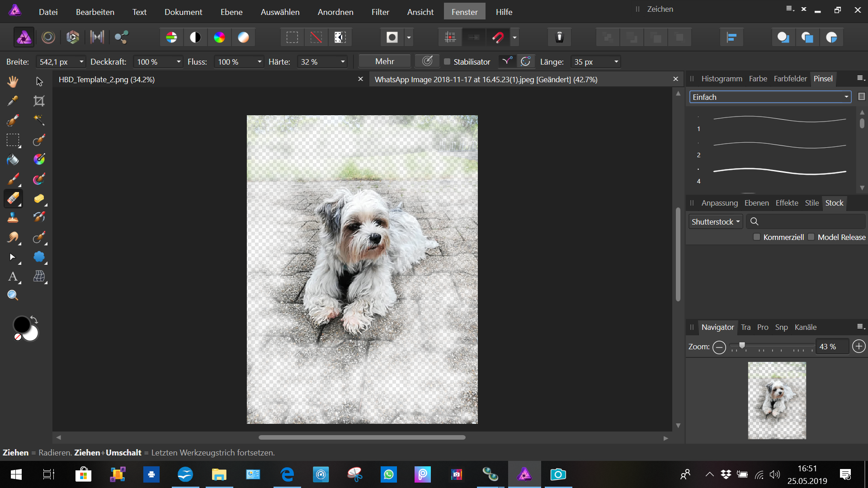Click the zoom-in plus button in Navigator
Viewport: 868px width, 488px height.
859,347
